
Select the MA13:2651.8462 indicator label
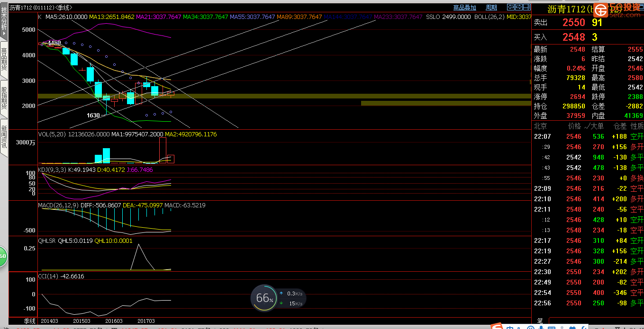111,17
